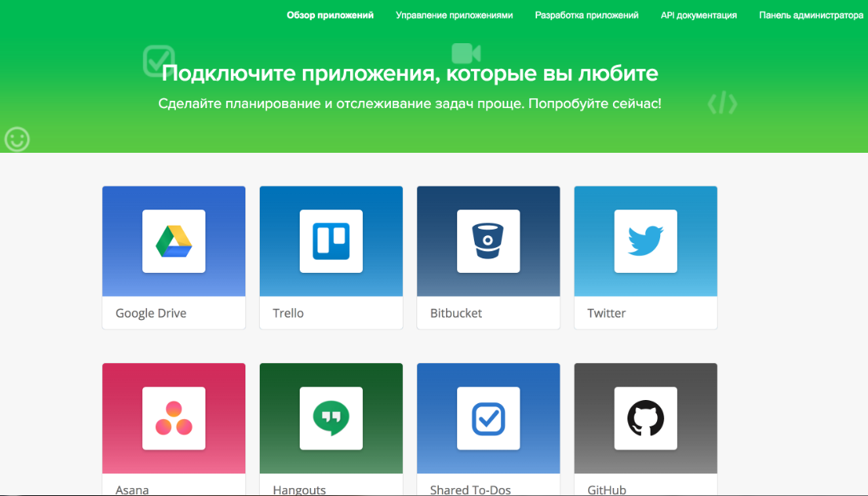Viewport: 868px width, 496px height.
Task: Click the code brackets icon on the banner
Action: click(x=722, y=103)
